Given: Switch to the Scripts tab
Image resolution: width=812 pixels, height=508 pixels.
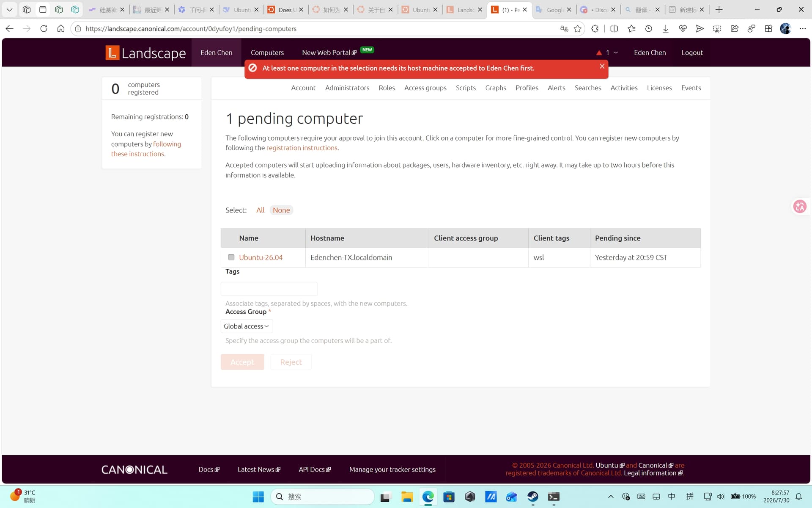Looking at the screenshot, I should coord(466,88).
